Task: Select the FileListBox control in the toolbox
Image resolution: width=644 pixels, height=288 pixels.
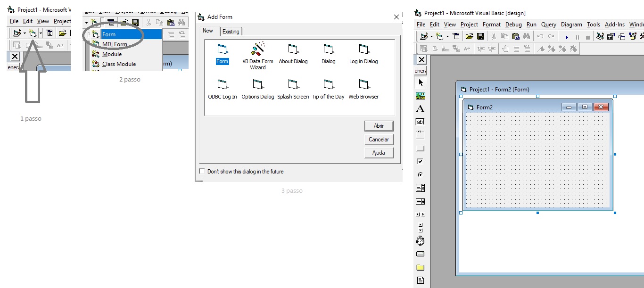Action: (420, 280)
